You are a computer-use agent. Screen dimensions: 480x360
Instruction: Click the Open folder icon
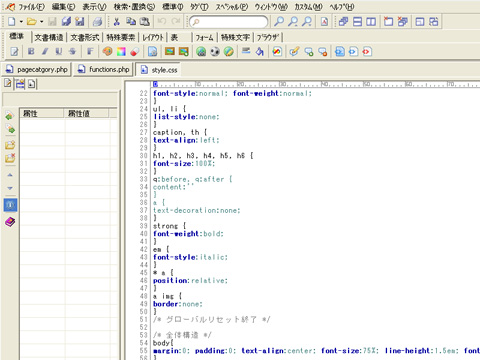(x=31, y=22)
